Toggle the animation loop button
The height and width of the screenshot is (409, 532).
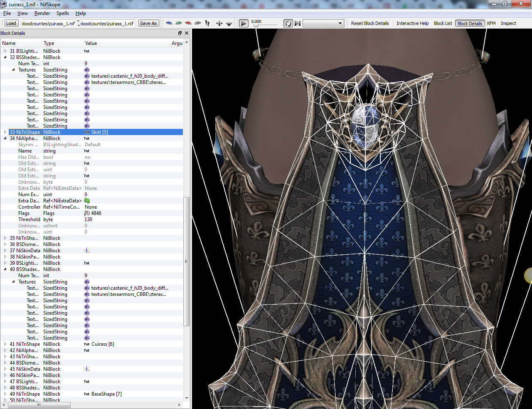[x=288, y=23]
